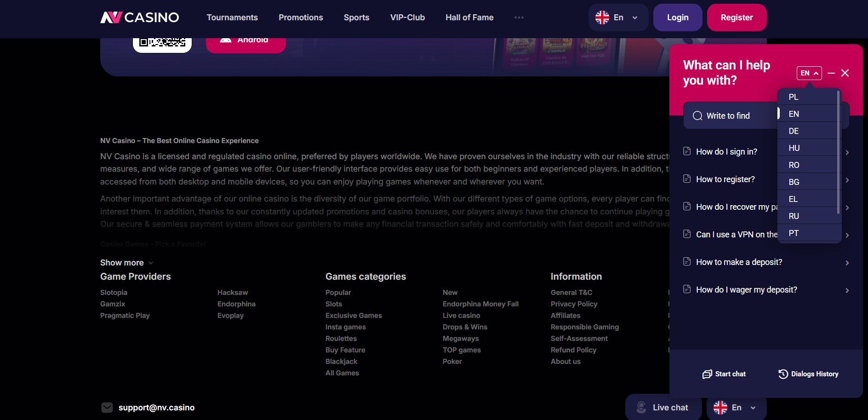Minimize the help chat widget
This screenshot has width=868, height=420.
(x=831, y=73)
